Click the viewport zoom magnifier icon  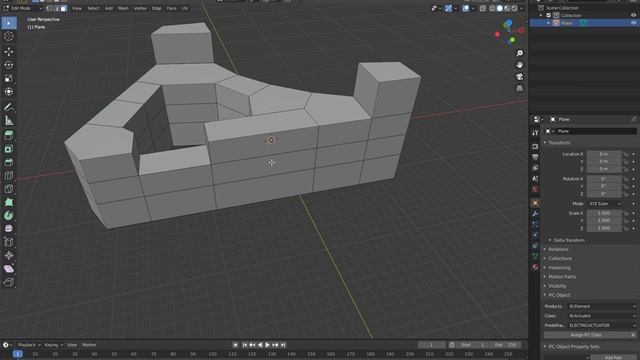(520, 53)
